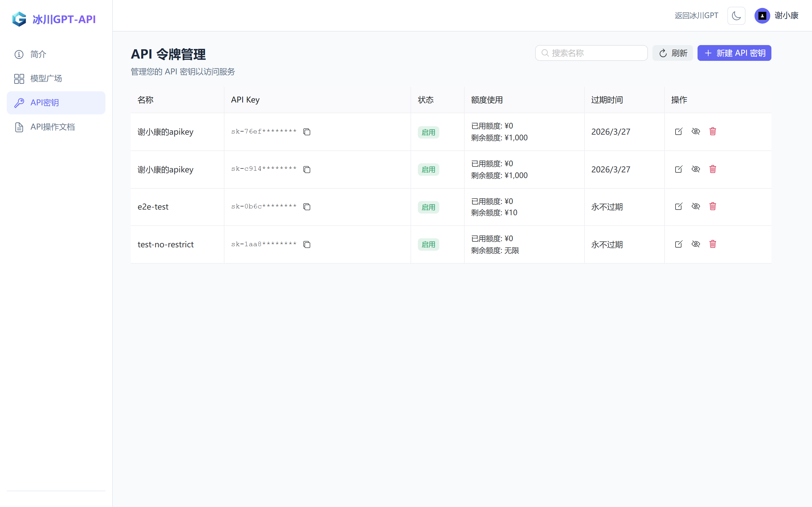Viewport: 812px width, 507px height.
Task: Toggle visibility of test-no-restrict key
Action: pyautogui.click(x=696, y=244)
